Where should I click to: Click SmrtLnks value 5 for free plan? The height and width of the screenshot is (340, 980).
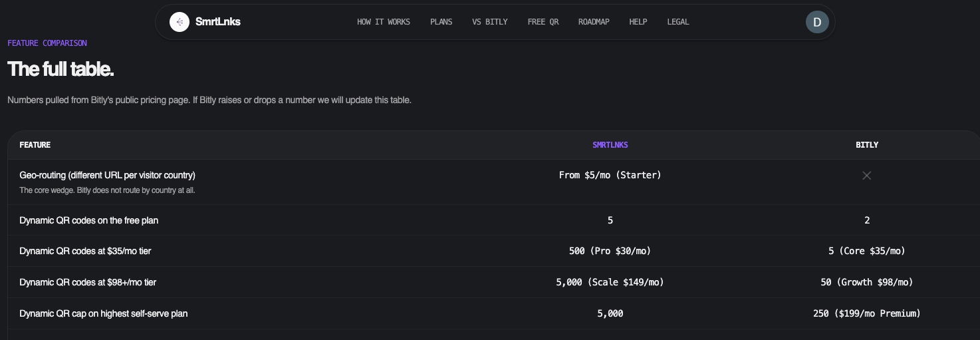610,220
